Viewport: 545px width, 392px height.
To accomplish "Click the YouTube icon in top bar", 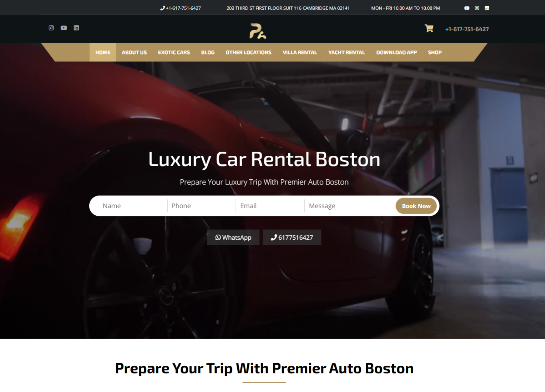I will pyautogui.click(x=467, y=8).
